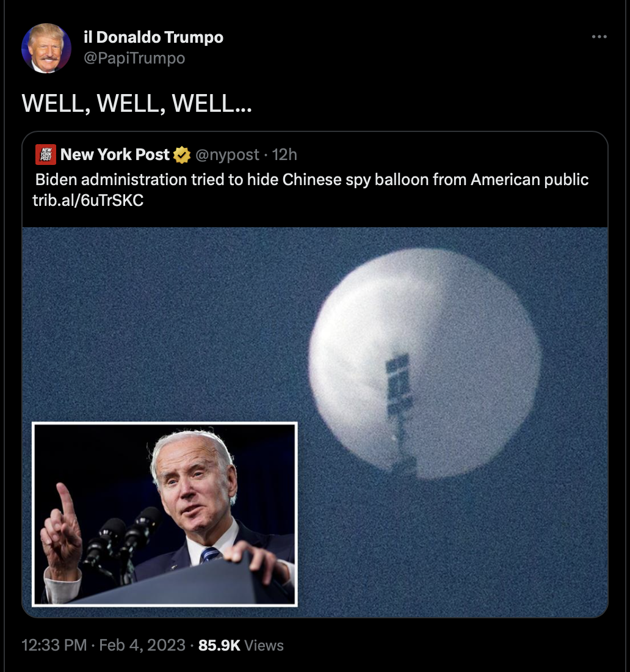
Task: Click the white balloon in the photo
Action: 425,363
